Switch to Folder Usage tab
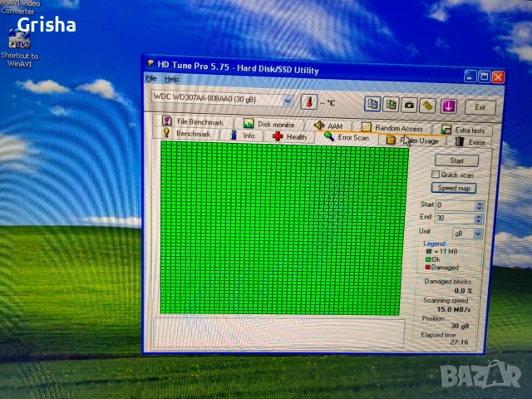532x399 pixels. [x=412, y=140]
